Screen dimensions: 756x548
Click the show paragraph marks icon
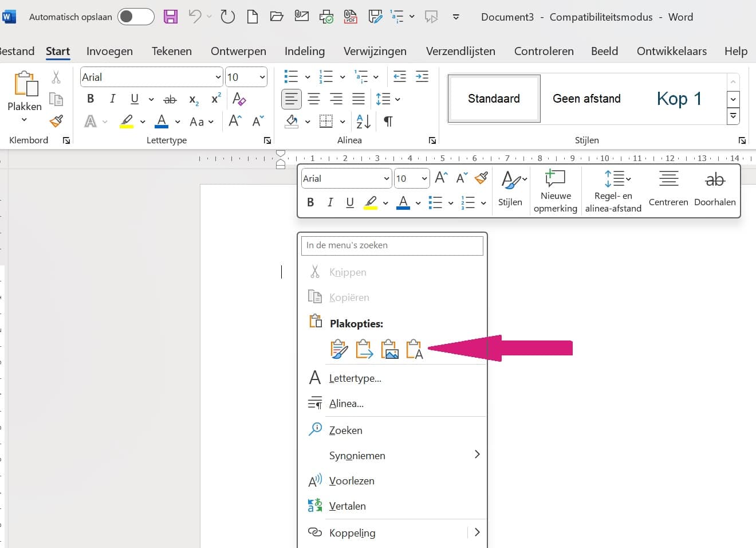(x=388, y=122)
